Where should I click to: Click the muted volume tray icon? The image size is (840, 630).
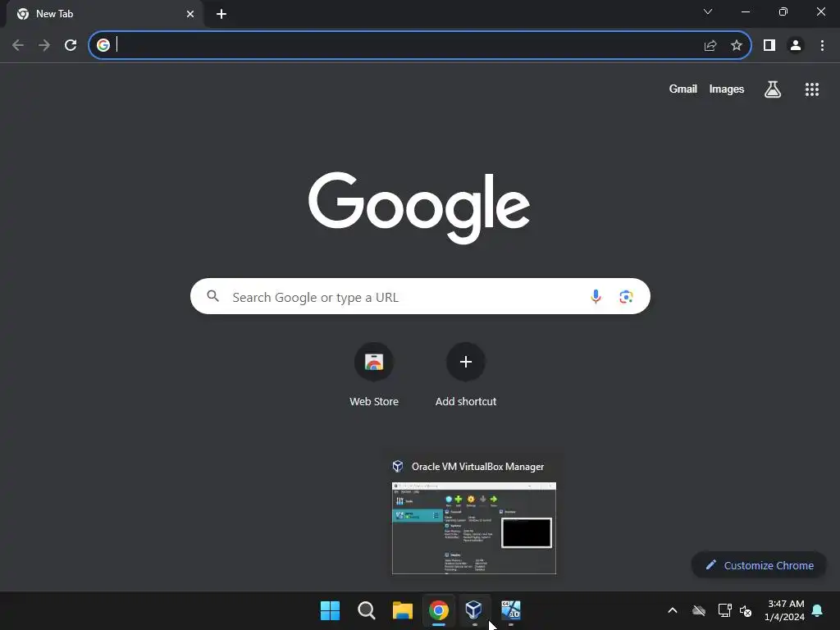(x=746, y=610)
